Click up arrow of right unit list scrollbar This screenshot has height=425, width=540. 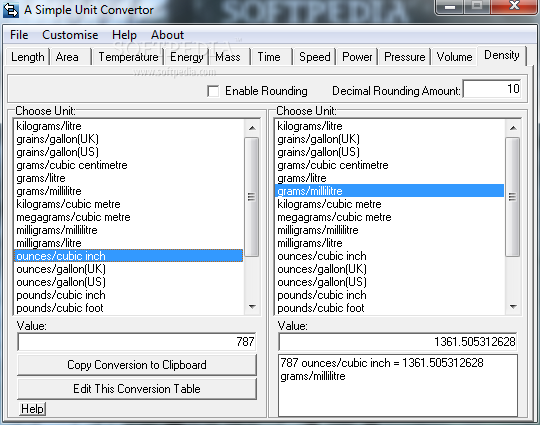point(513,128)
